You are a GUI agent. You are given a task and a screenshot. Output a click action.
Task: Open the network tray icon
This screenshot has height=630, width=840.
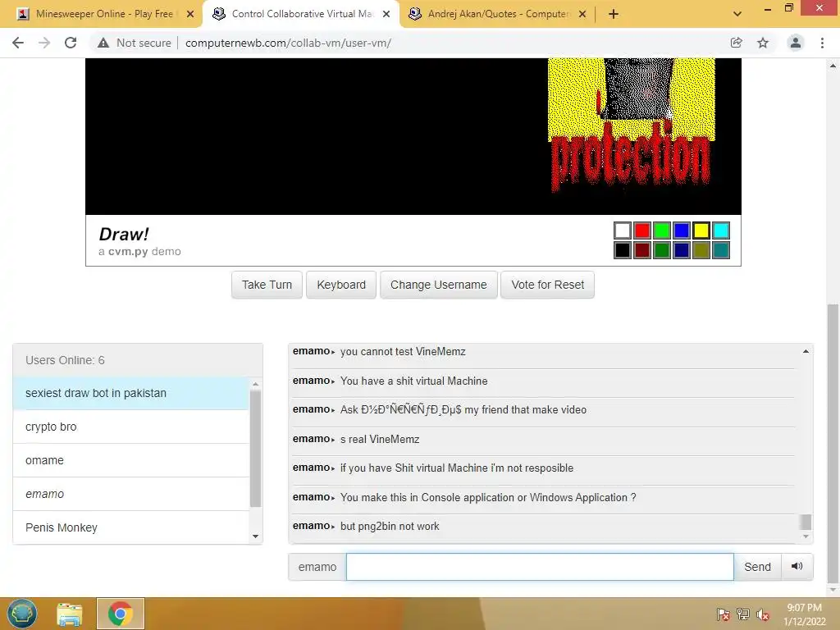[743, 614]
